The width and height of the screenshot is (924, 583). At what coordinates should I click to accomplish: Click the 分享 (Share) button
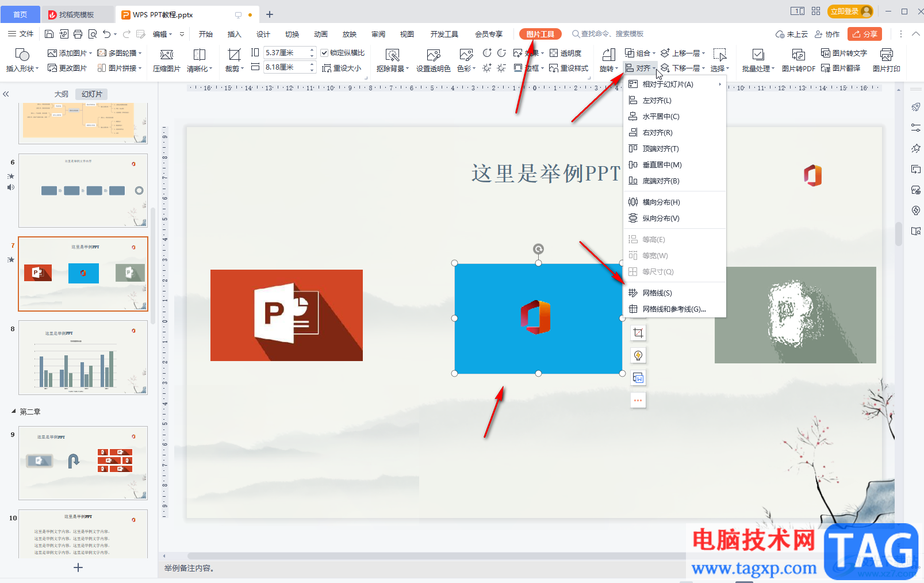click(x=865, y=34)
